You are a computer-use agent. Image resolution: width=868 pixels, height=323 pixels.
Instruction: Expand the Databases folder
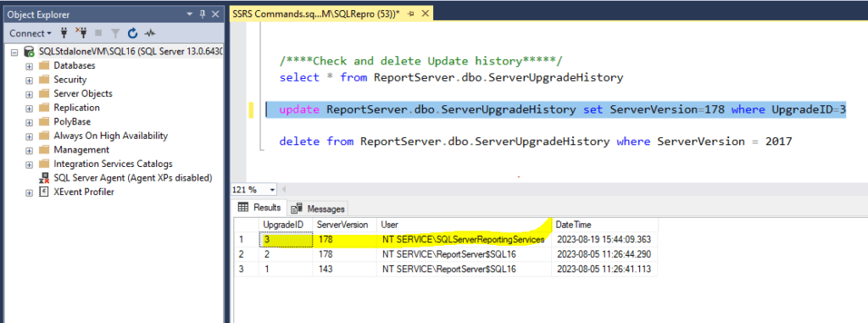point(29,66)
